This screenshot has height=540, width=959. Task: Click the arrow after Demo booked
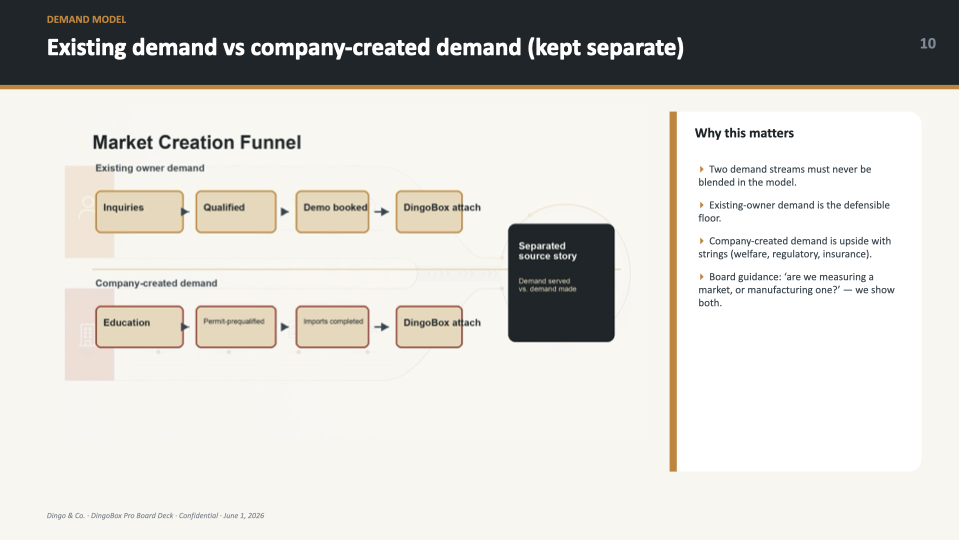[382, 212]
